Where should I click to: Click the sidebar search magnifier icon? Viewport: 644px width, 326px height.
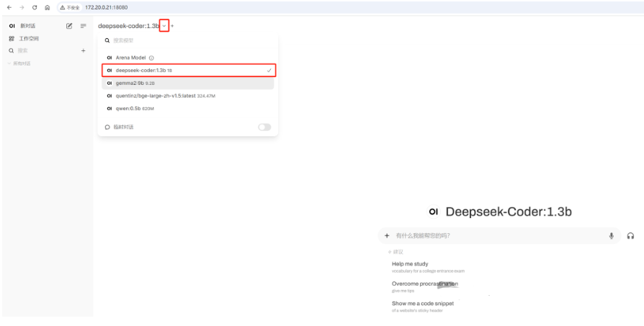coord(12,51)
